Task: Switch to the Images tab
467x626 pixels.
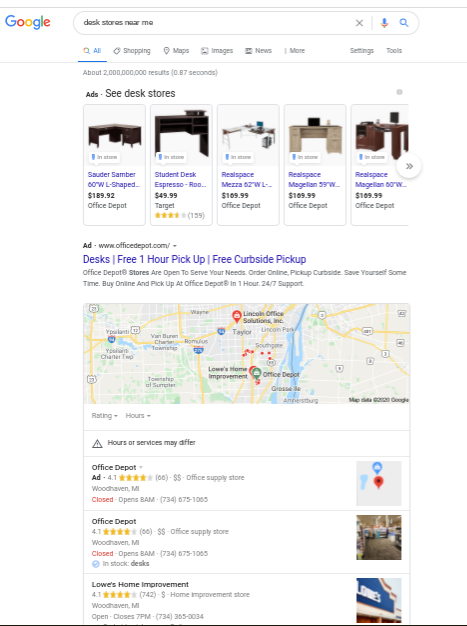Action: point(217,51)
